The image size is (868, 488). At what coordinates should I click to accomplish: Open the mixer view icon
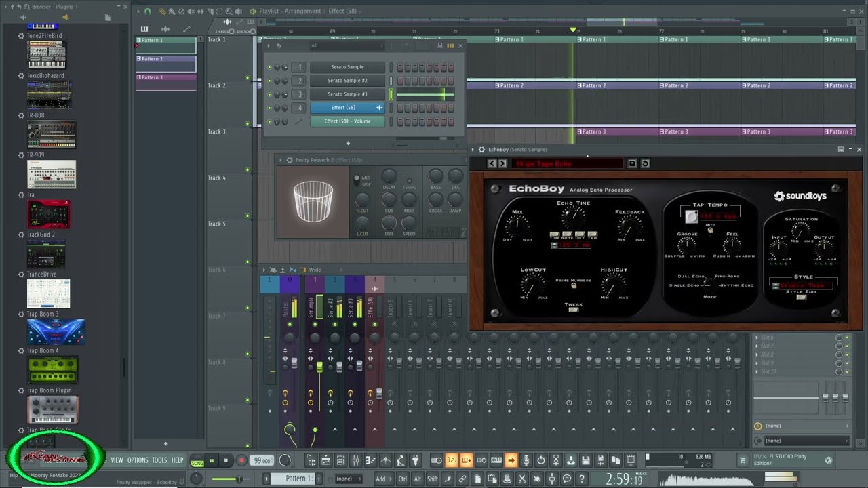(355, 461)
